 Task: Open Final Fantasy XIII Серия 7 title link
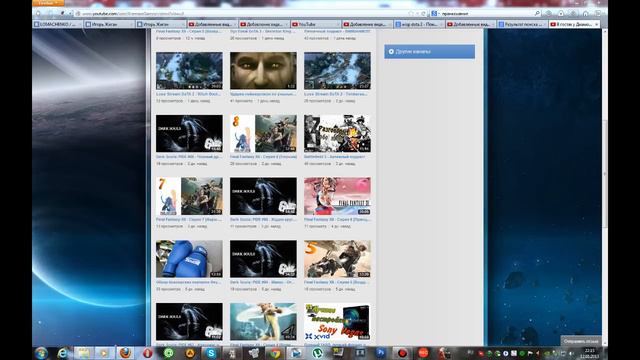pos(189,220)
